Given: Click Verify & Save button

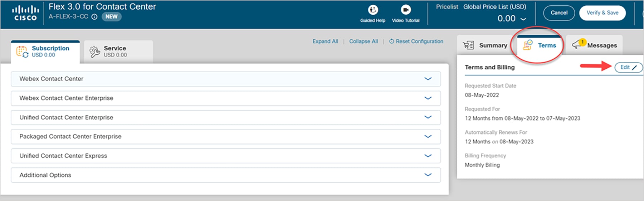Looking at the screenshot, I should [x=602, y=13].
